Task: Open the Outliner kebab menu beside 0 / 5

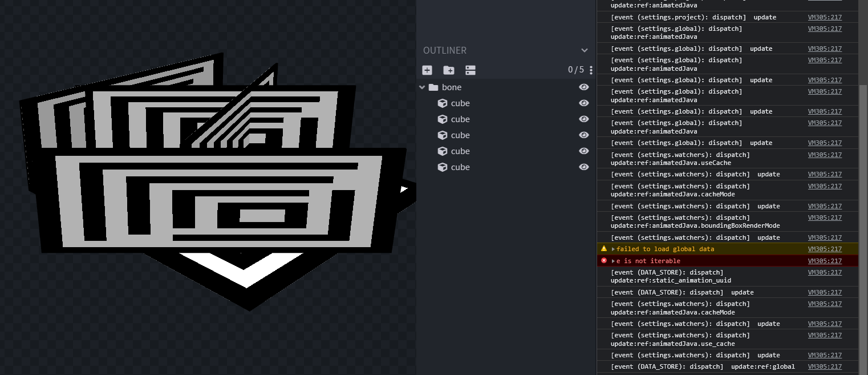Action: (x=591, y=70)
